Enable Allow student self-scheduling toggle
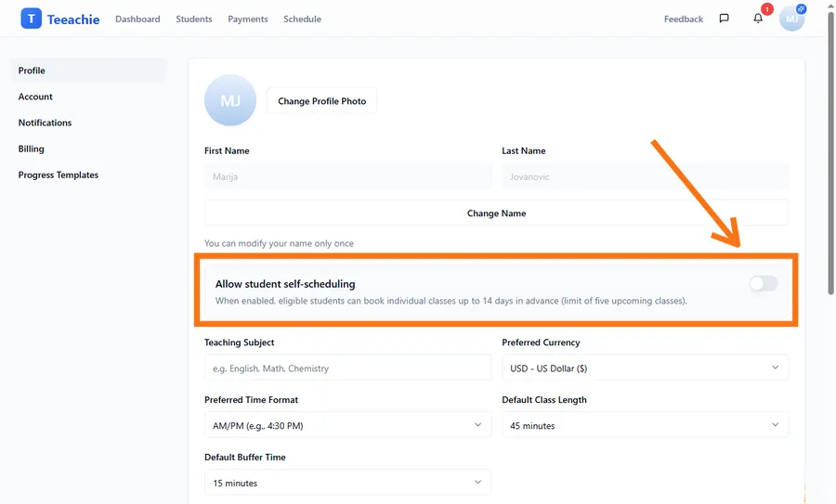Screen dimensions: 836x504 763,283
